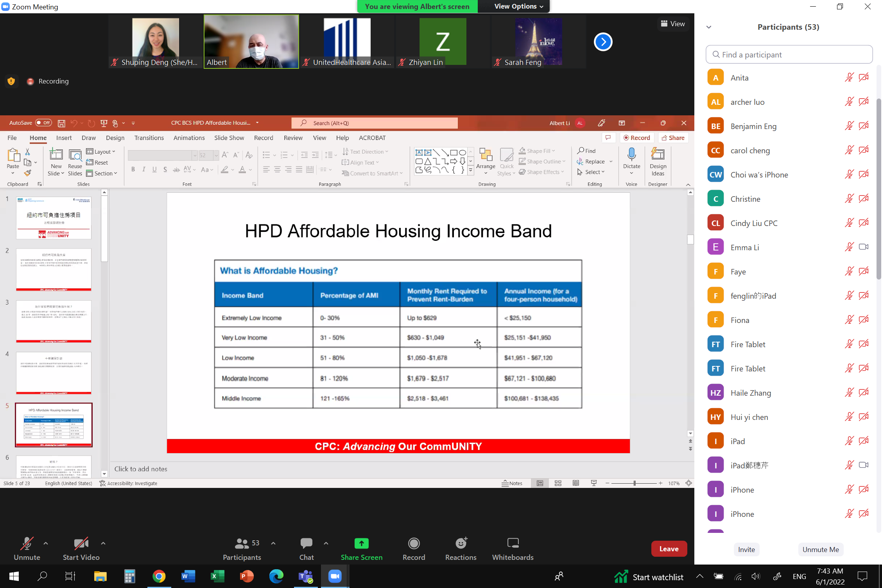Image resolution: width=882 pixels, height=588 pixels.
Task: Click in the Find a participant field
Action: tap(789, 55)
